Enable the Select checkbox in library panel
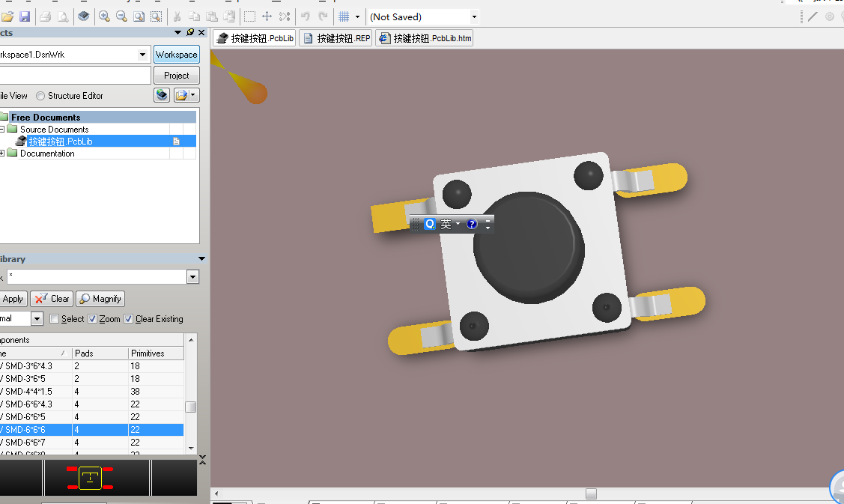 [54, 319]
